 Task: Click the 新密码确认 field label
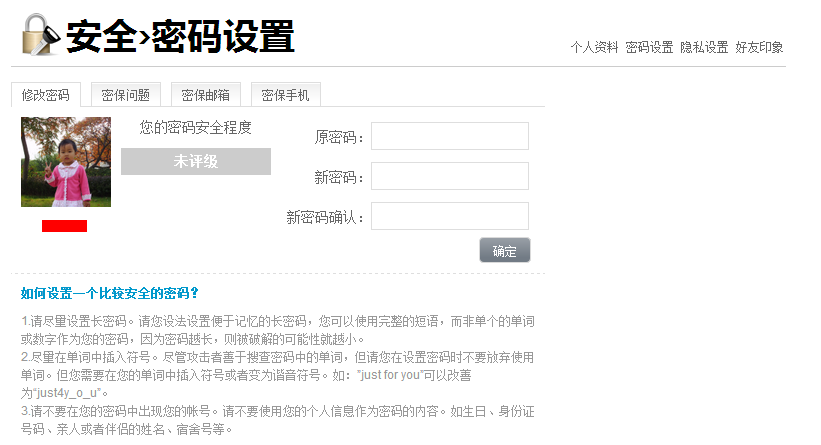[325, 217]
